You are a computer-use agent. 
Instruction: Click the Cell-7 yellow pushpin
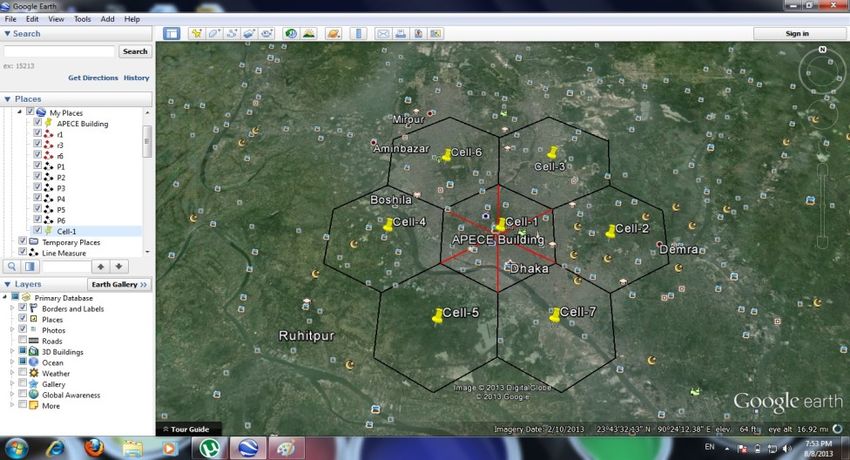tap(555, 315)
